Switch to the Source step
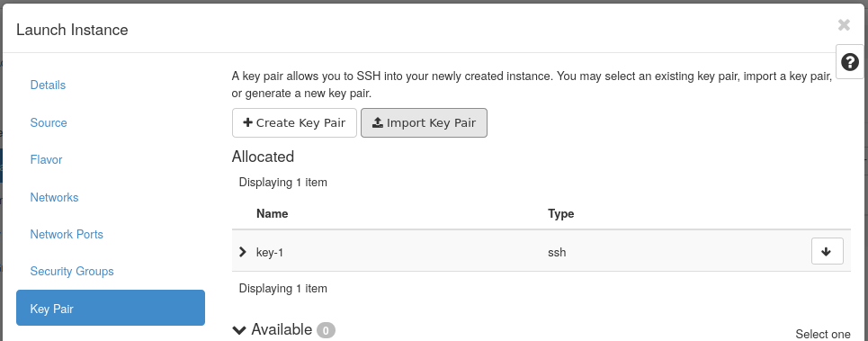Image resolution: width=868 pixels, height=341 pixels. (49, 123)
